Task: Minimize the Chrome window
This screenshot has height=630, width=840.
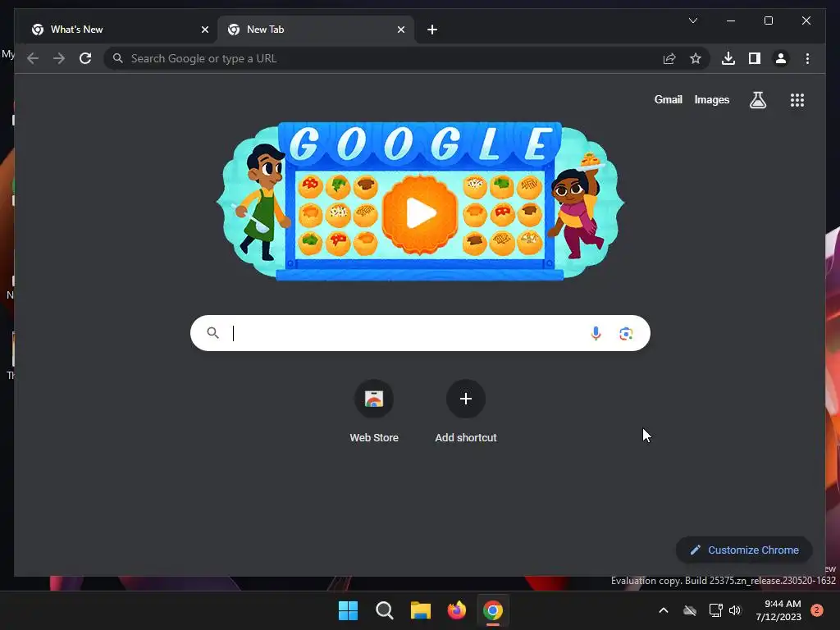Action: pyautogui.click(x=731, y=21)
